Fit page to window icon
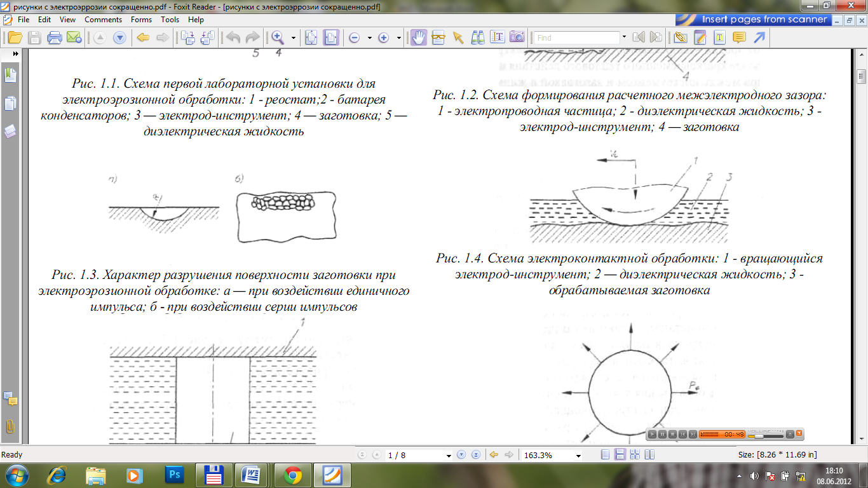868x488 pixels. coord(311,37)
